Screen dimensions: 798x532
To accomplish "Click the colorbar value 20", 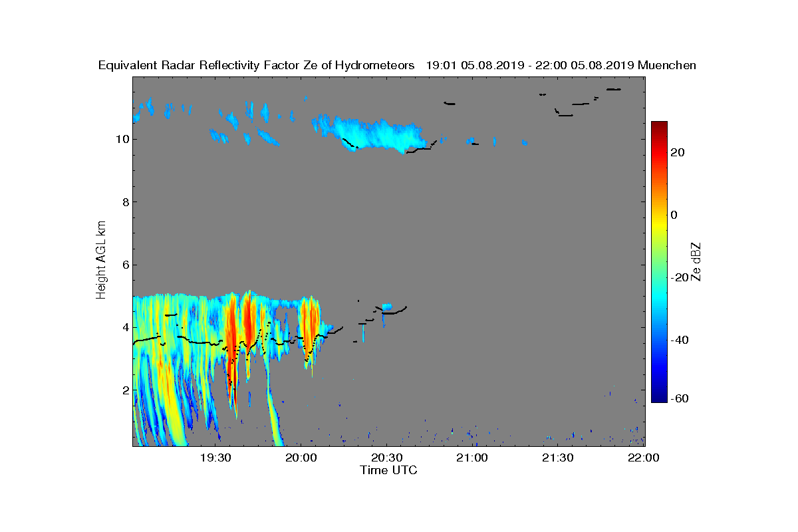I will click(x=678, y=153).
